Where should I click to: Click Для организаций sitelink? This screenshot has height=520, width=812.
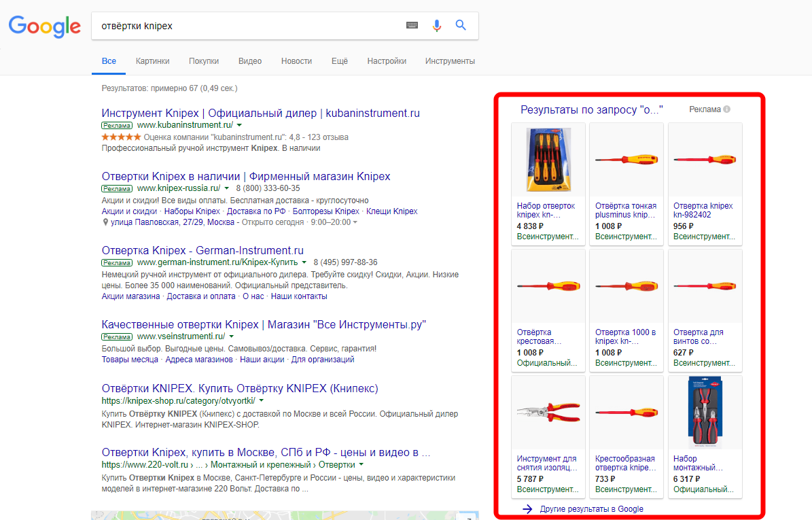pyautogui.click(x=323, y=360)
